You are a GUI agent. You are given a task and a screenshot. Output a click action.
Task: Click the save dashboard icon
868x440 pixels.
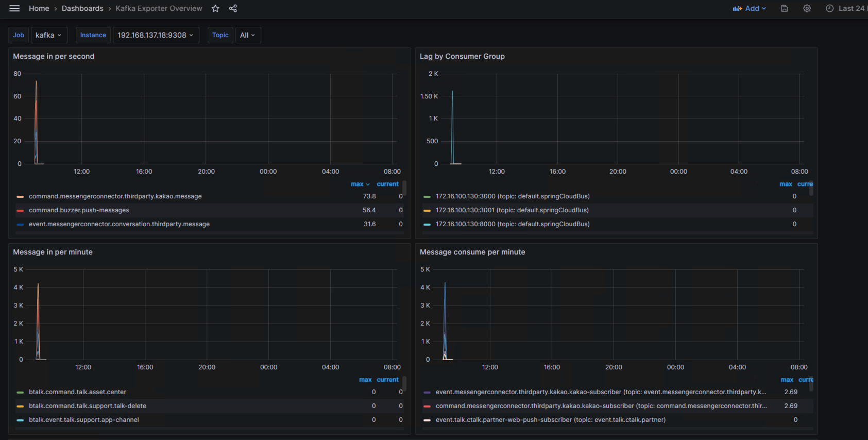(784, 8)
